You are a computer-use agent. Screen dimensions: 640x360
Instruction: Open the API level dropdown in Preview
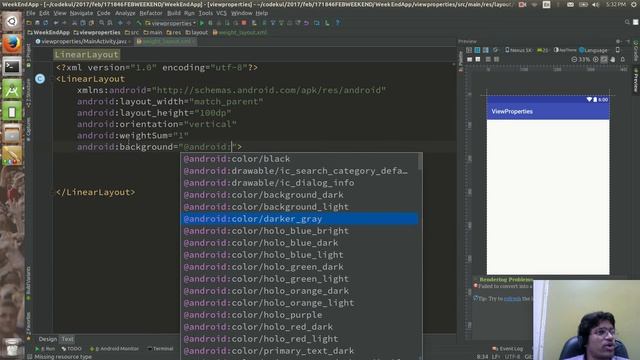tap(543, 50)
